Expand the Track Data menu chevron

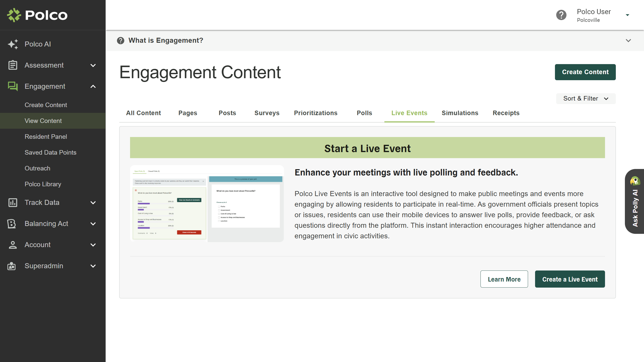tap(93, 203)
